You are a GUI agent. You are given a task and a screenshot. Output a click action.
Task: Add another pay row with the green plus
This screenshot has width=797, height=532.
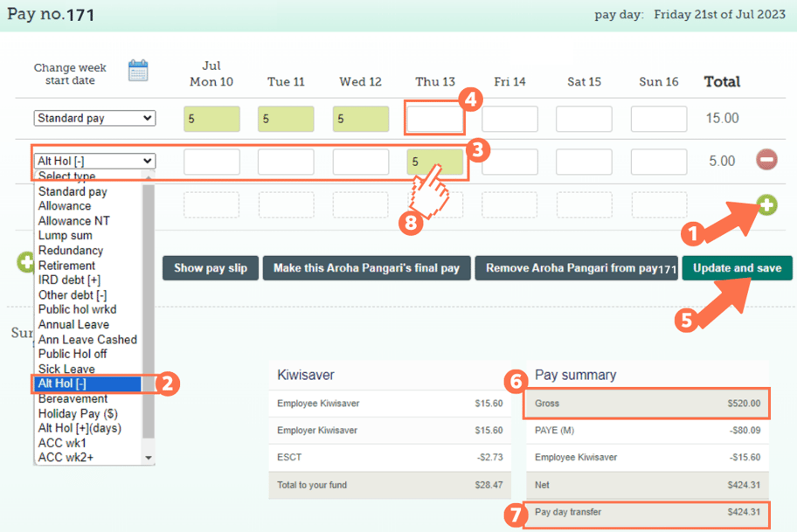point(766,204)
